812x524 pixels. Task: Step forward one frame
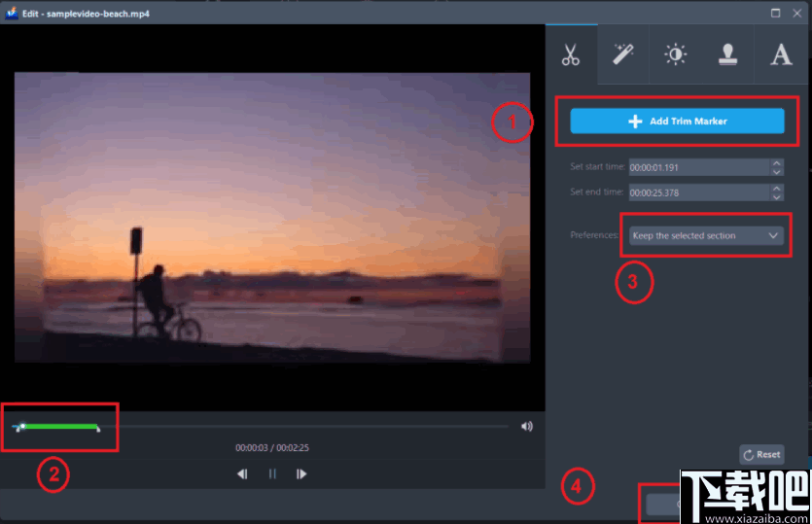(x=301, y=473)
